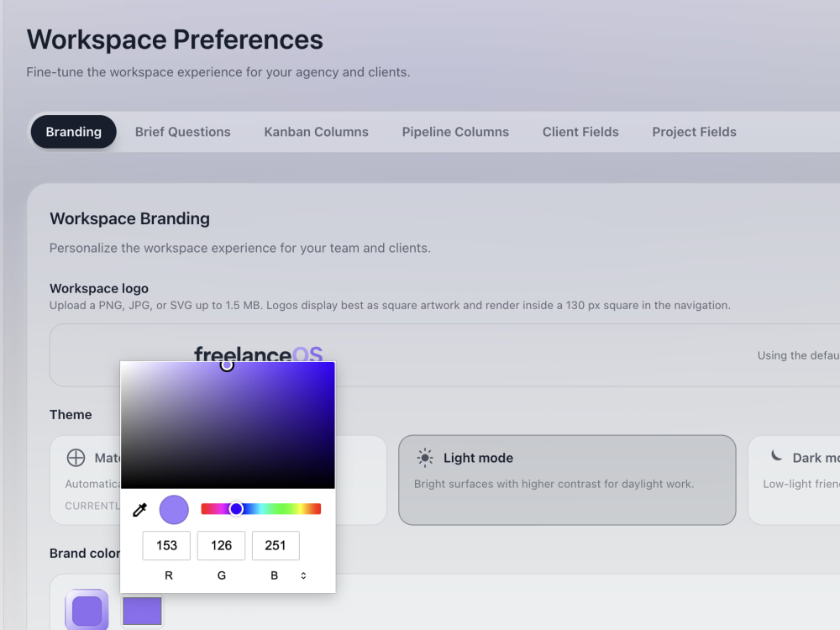
Task: Click the "Fine-tune the workspace experience" subtitle
Action: pos(218,71)
